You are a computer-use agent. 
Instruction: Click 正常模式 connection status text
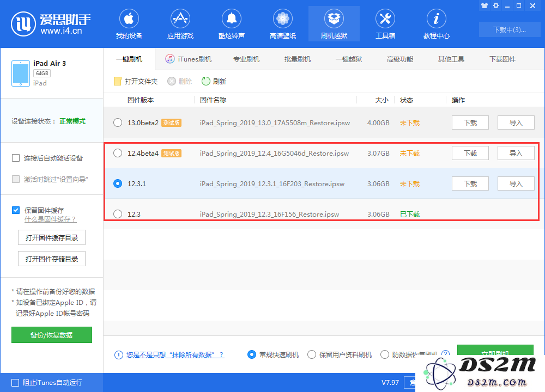[x=72, y=121]
